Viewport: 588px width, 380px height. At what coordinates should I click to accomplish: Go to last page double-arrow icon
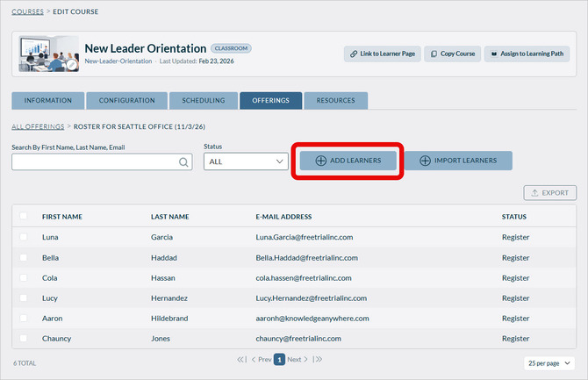[317, 359]
